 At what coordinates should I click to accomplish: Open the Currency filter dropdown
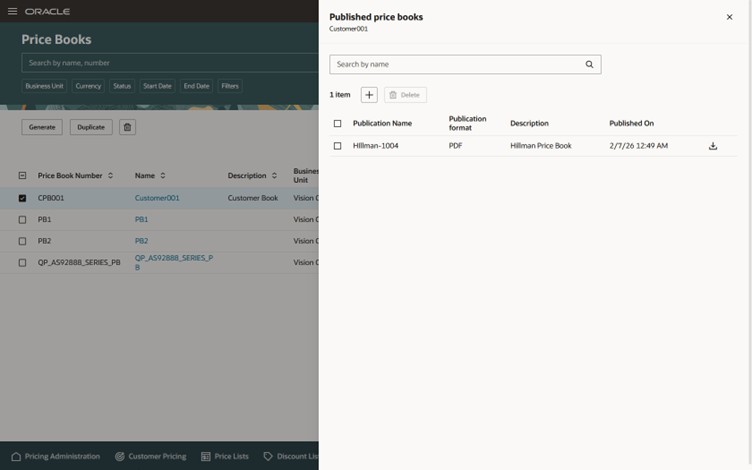click(88, 86)
